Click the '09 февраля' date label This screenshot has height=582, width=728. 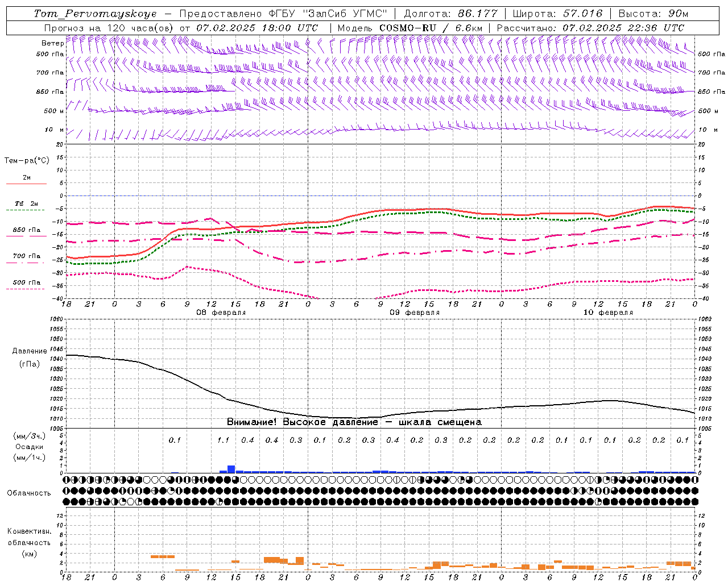point(415,313)
